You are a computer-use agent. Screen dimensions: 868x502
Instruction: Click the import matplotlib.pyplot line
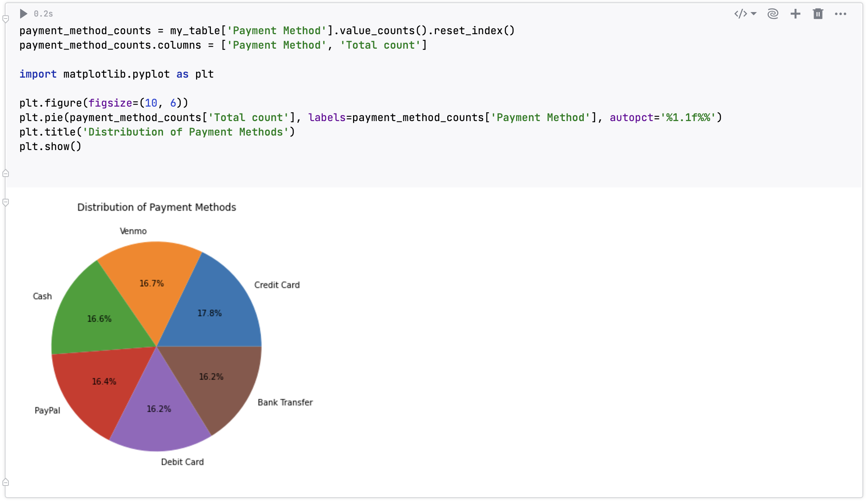click(116, 74)
